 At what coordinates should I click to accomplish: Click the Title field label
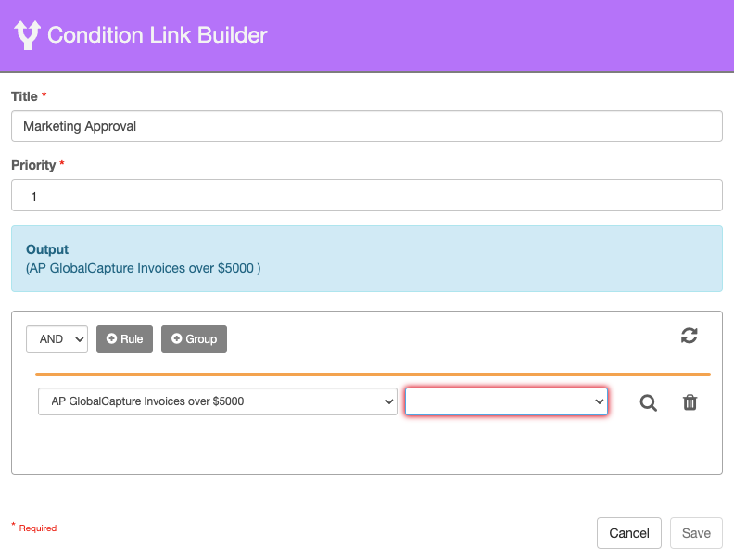[24, 96]
